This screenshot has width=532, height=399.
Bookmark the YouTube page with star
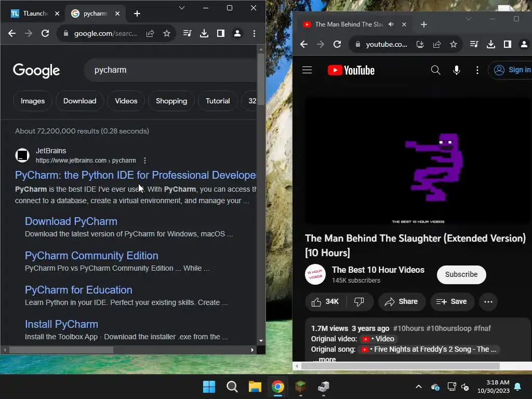pos(453,44)
